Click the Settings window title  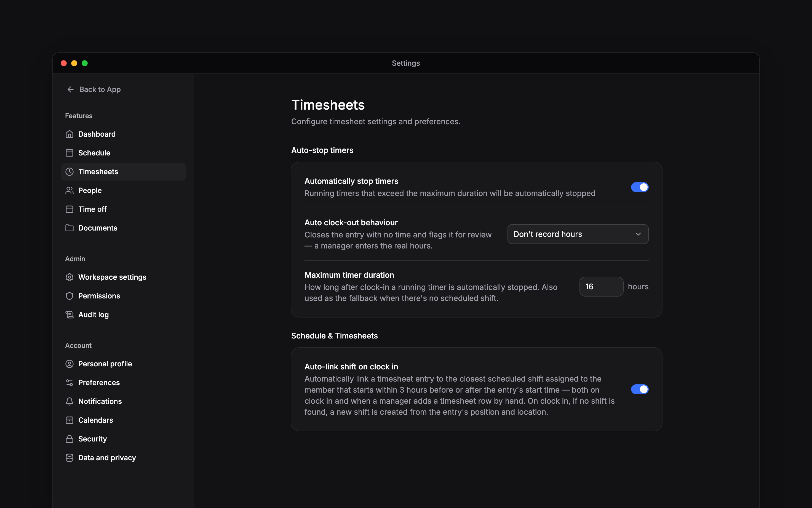(406, 63)
